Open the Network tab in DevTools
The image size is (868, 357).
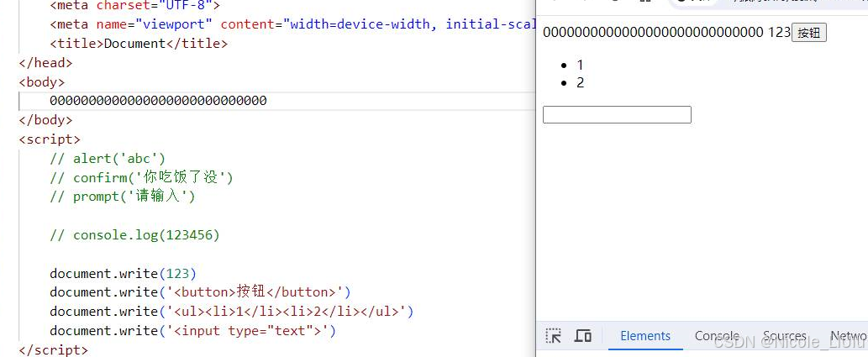[x=849, y=336]
